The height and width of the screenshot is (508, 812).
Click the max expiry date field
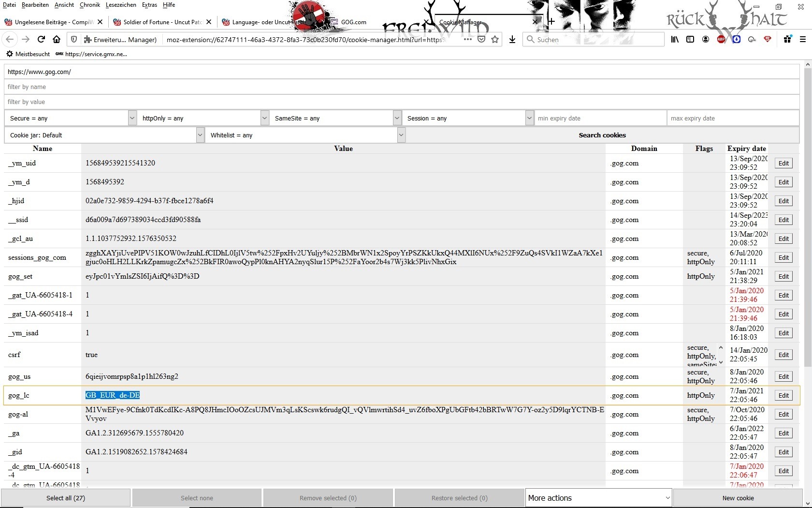733,118
